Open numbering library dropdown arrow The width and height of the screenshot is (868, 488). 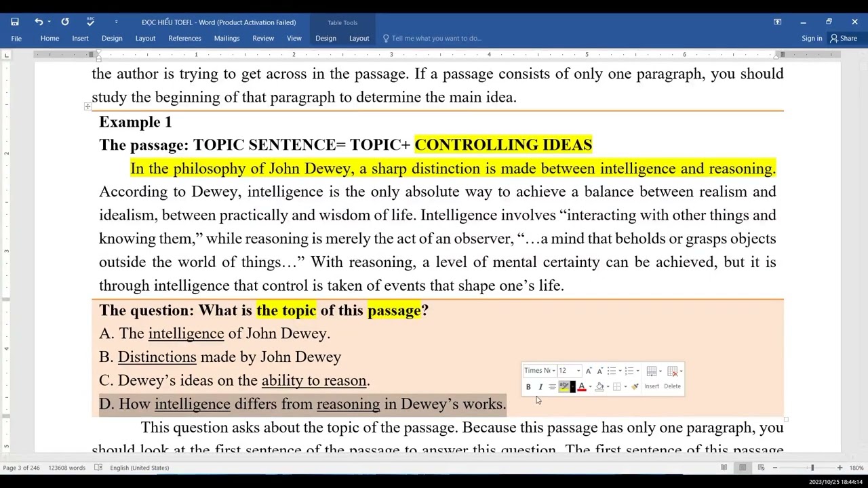click(x=637, y=371)
